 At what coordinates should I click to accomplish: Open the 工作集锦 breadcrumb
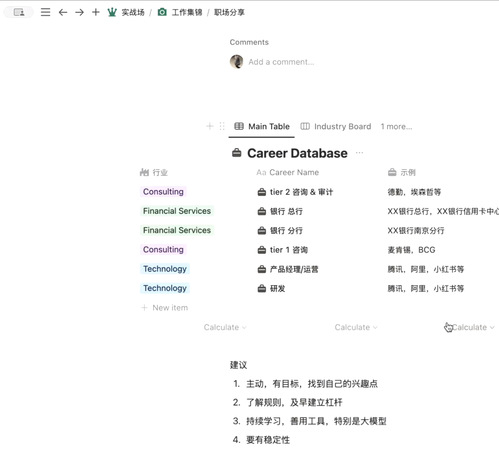[x=187, y=12]
